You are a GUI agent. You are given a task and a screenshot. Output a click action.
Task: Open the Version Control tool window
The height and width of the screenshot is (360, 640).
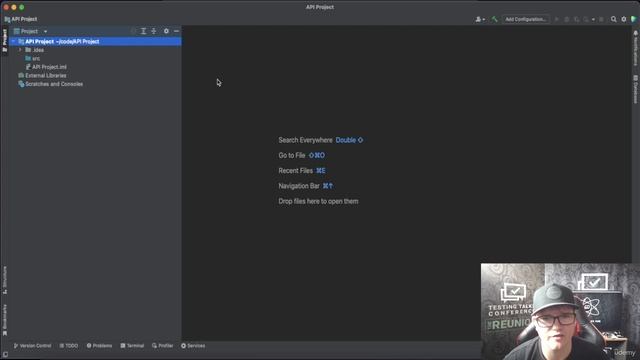tap(33, 346)
